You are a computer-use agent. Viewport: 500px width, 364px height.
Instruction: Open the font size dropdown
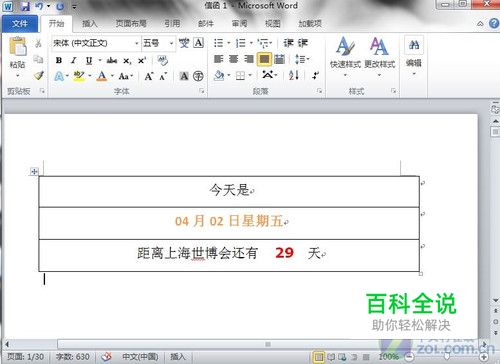click(171, 44)
